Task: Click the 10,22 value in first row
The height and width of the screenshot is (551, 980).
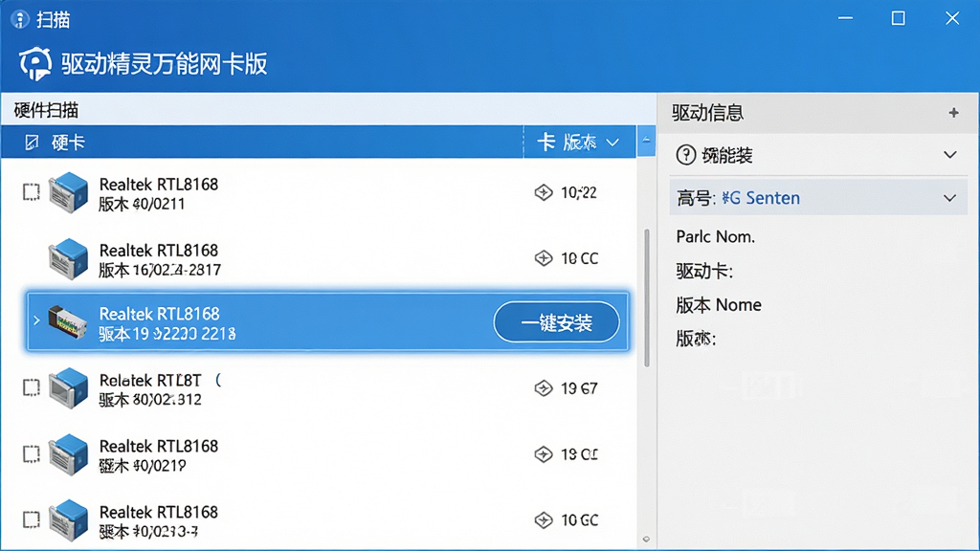Action: [579, 192]
